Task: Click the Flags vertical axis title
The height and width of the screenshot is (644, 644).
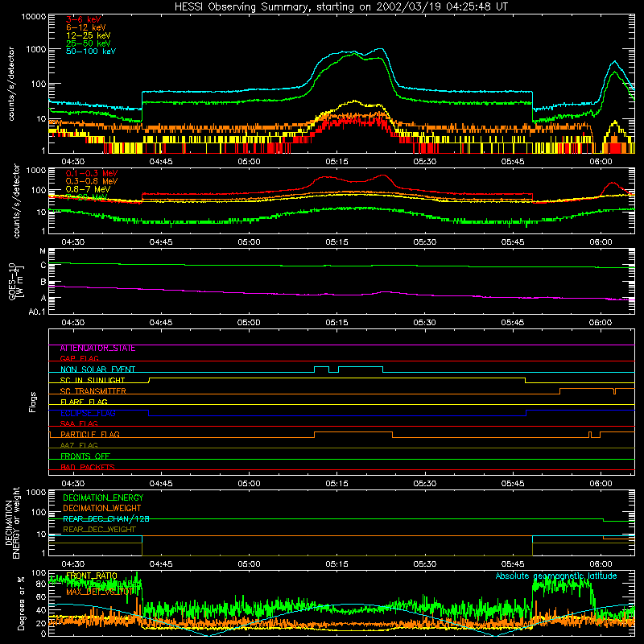Action: point(33,402)
